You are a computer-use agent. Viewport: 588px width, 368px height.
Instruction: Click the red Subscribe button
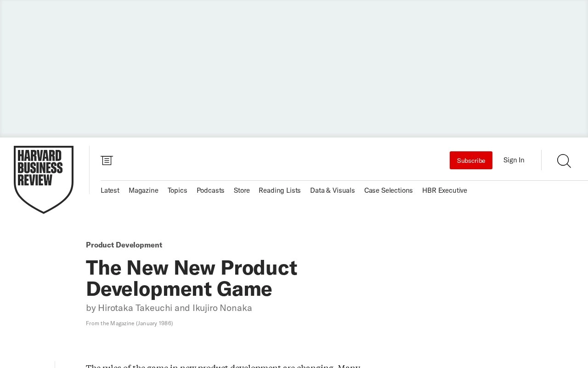[471, 160]
